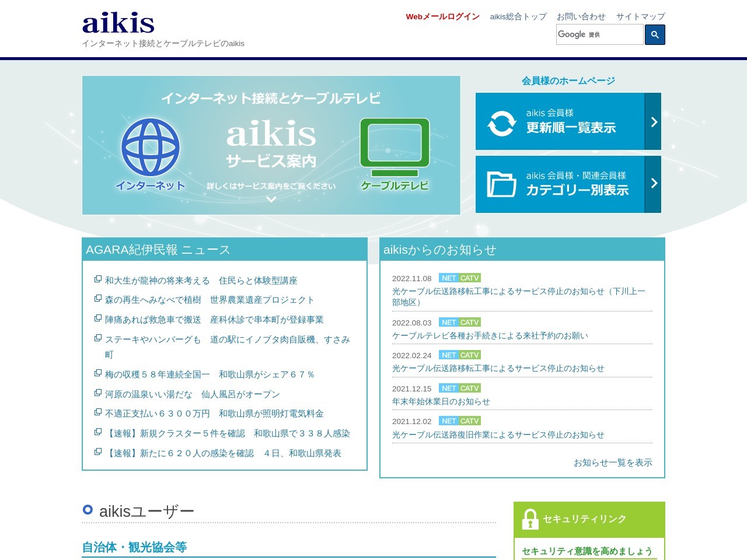Viewport: 747px width, 560px height.
Task: Click the Internet globe icon in banner
Action: (x=151, y=148)
